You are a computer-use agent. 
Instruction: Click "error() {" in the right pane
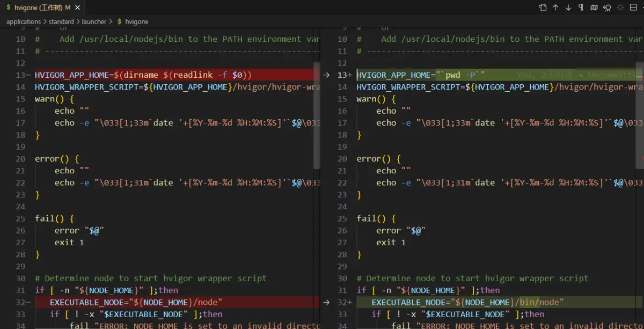coord(379,159)
